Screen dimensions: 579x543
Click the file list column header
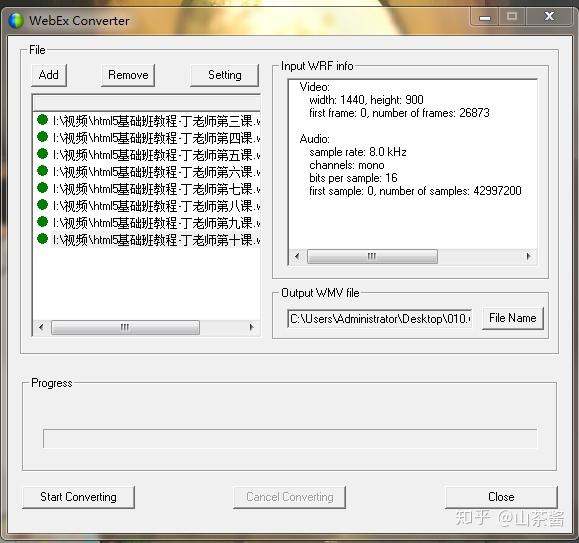(x=147, y=103)
